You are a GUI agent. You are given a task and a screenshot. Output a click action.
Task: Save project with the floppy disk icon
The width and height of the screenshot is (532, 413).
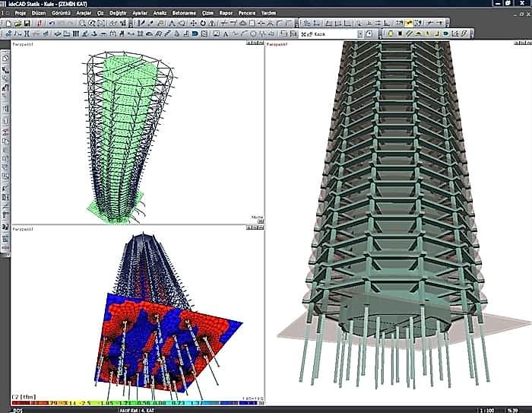27,24
